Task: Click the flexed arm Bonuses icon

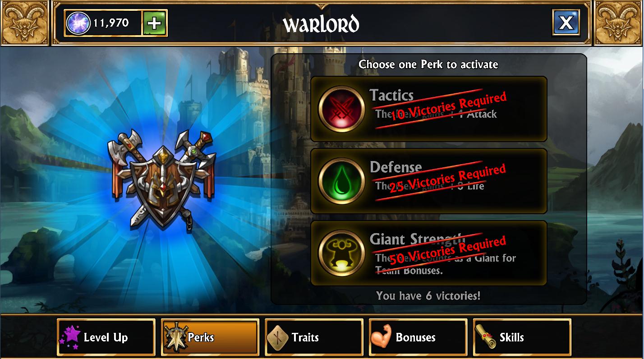Action: click(x=381, y=337)
